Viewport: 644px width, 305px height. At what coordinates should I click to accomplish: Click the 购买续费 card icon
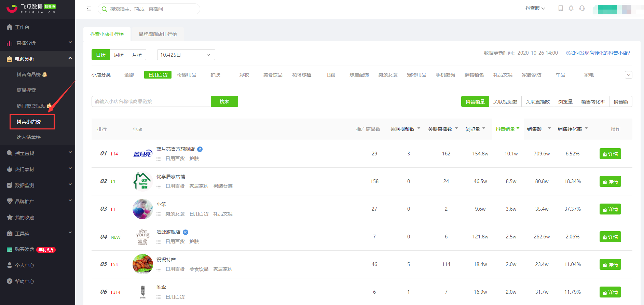coord(10,250)
